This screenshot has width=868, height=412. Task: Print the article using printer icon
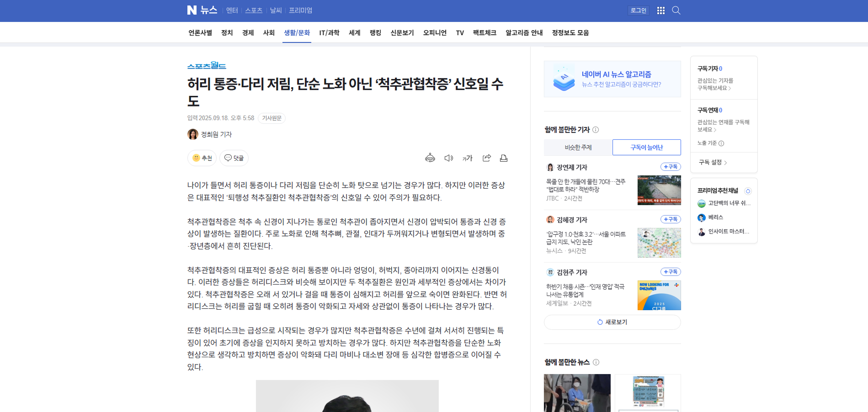[503, 158]
